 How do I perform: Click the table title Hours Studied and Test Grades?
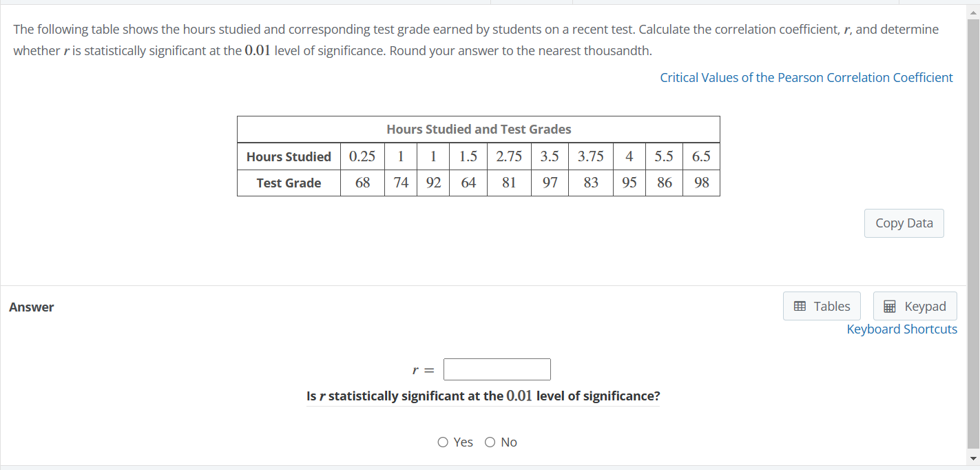(x=478, y=129)
